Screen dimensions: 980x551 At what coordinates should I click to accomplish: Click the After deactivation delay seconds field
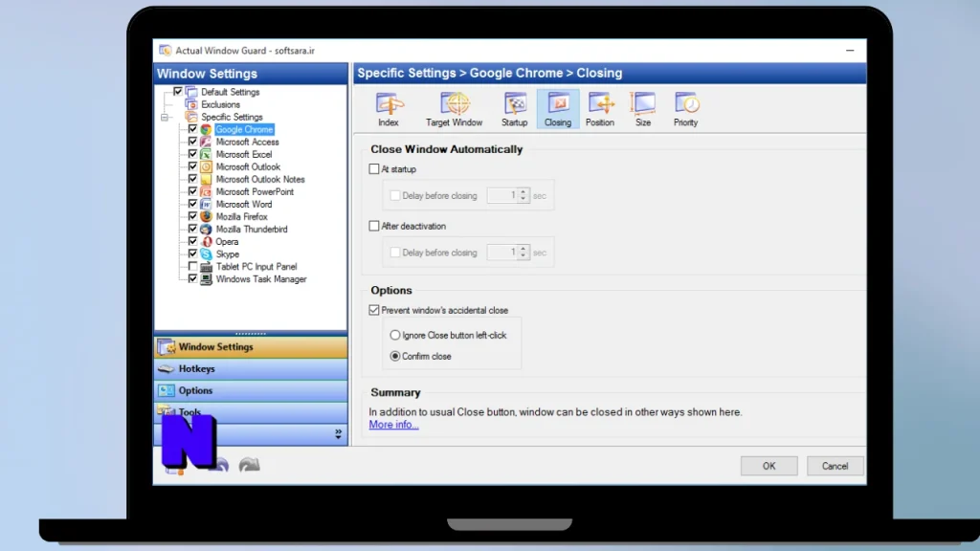point(503,253)
